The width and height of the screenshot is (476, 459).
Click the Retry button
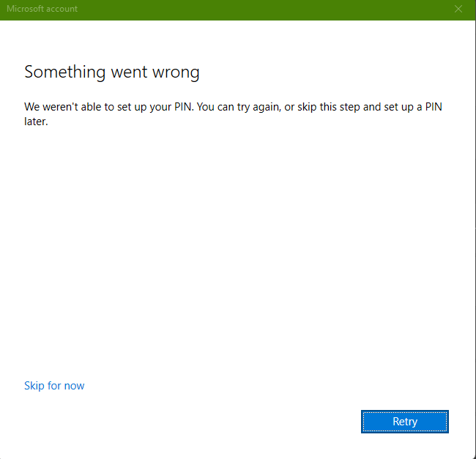(405, 422)
